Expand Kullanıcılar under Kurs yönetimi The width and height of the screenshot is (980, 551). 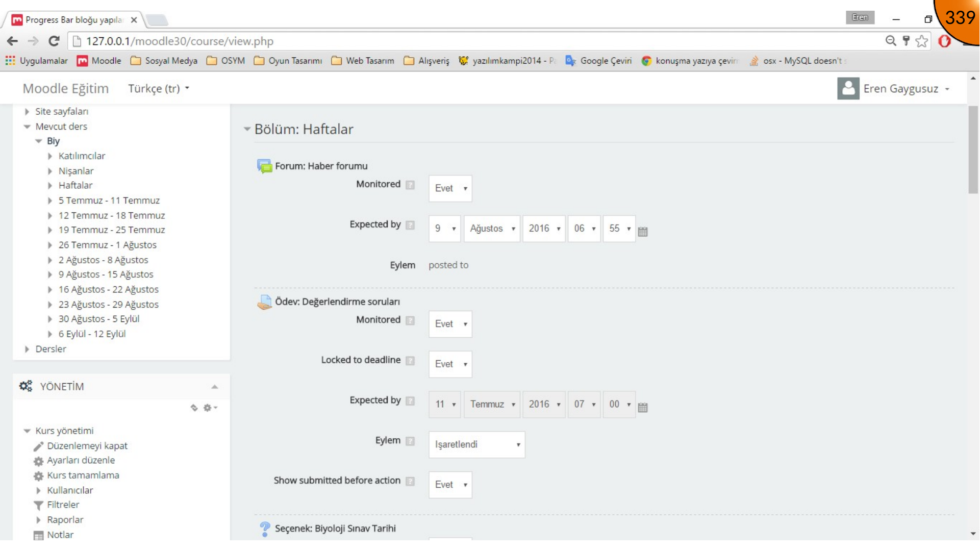[39, 491]
